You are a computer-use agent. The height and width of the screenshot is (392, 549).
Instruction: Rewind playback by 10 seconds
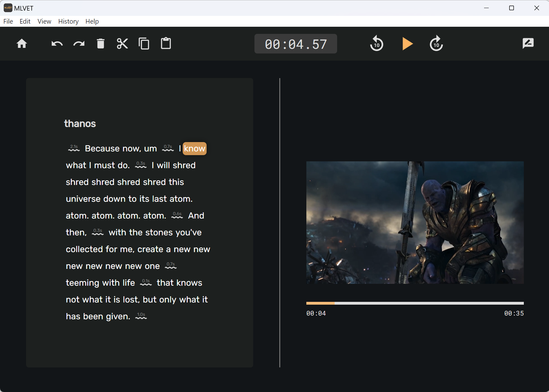(x=377, y=43)
